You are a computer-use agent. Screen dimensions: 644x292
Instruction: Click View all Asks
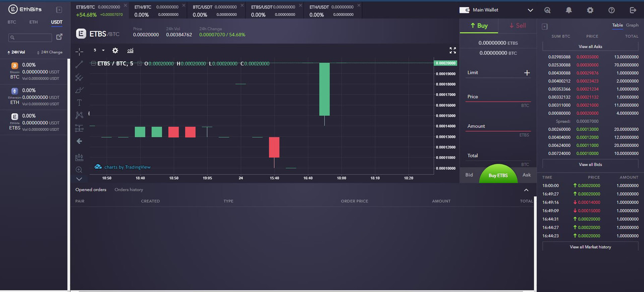click(590, 46)
